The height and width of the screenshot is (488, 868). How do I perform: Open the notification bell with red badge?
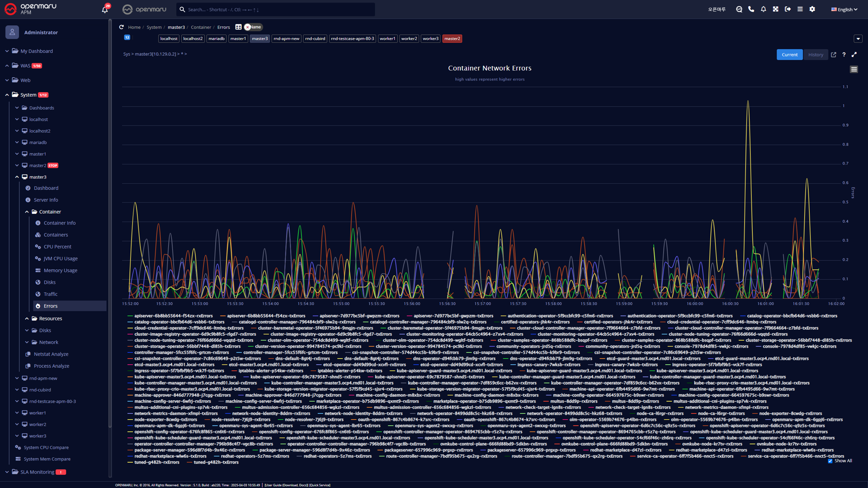tap(105, 9)
